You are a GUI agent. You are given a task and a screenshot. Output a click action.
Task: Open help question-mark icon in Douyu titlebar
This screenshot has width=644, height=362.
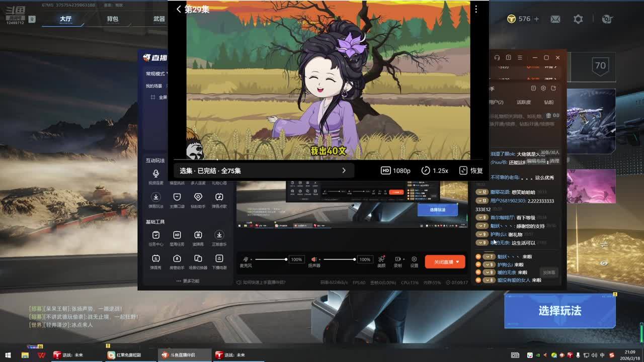coord(509,58)
